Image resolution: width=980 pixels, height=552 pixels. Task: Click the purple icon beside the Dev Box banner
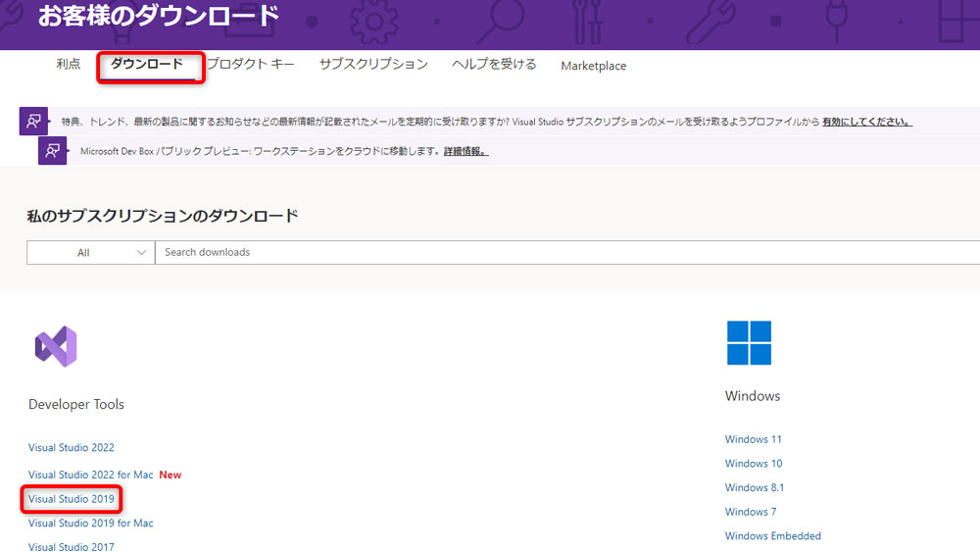[x=53, y=151]
